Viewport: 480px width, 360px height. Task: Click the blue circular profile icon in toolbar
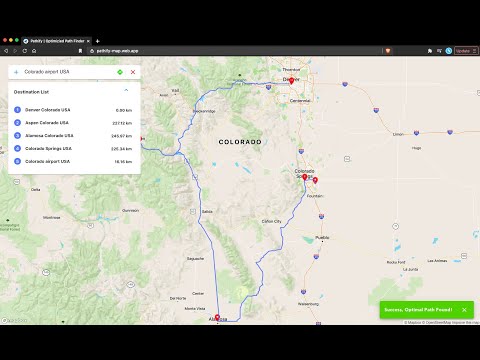pyautogui.click(x=449, y=51)
